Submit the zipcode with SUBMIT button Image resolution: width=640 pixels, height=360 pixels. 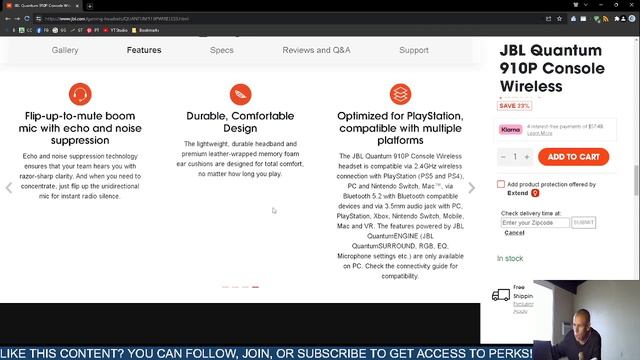pos(583,222)
